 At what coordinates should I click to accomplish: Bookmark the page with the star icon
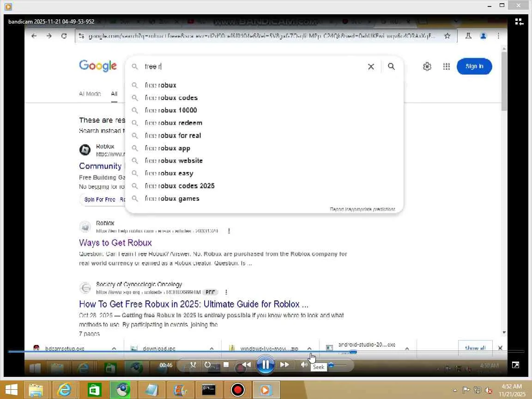click(x=447, y=36)
